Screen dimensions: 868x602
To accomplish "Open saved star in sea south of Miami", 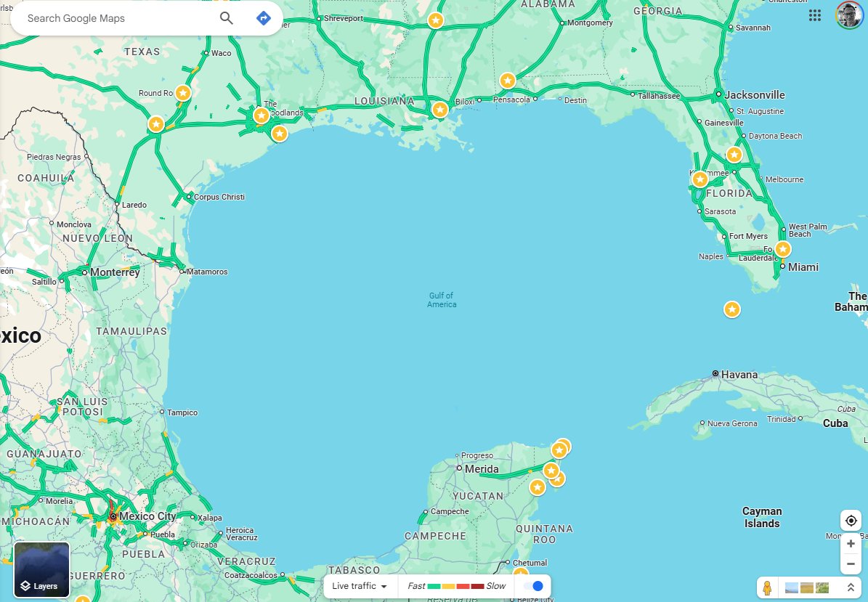I will click(x=732, y=309).
